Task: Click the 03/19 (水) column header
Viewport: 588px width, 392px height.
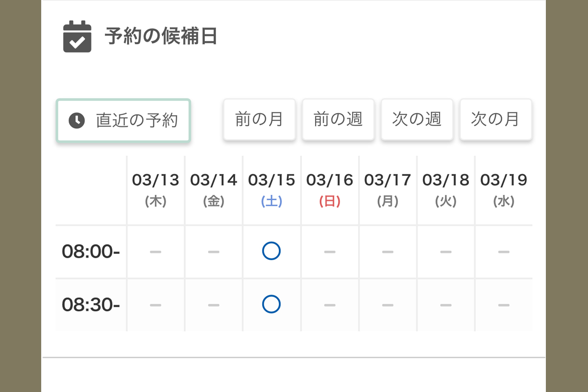Action: 504,190
